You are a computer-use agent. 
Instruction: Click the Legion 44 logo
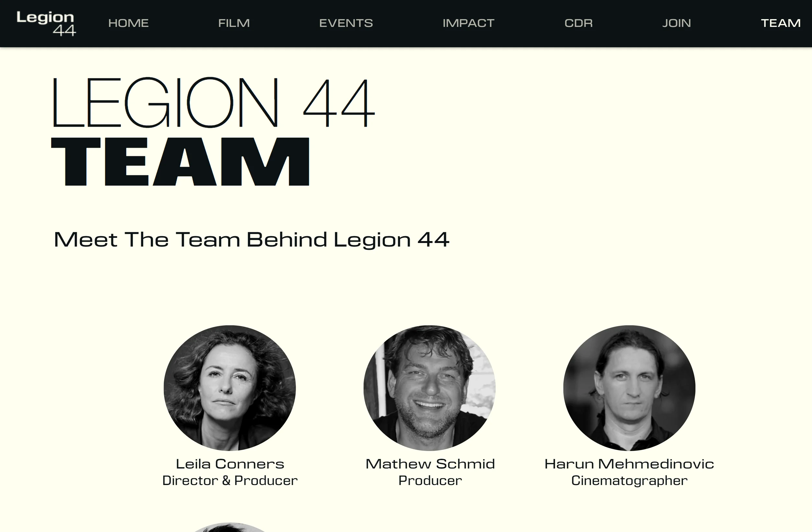46,24
